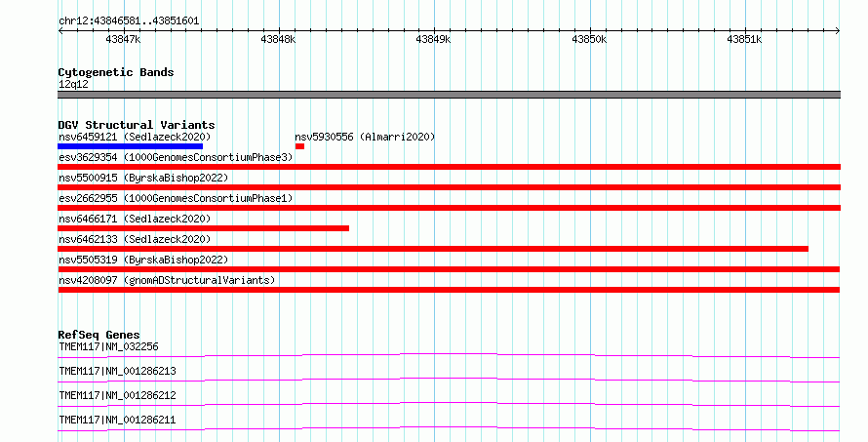Click the chr12:43846581..43851601 coordinates label
868x442 pixels.
pos(129,21)
